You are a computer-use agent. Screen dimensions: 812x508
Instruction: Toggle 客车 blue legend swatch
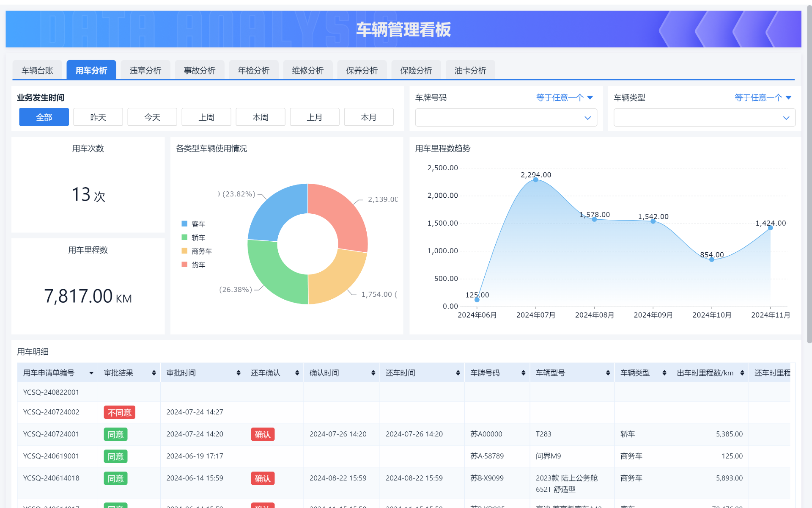pyautogui.click(x=184, y=224)
